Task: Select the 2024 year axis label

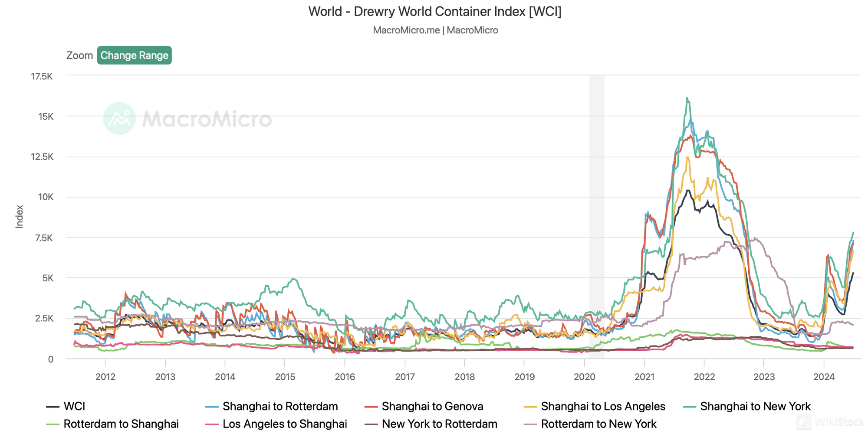Action: pyautogui.click(x=824, y=377)
